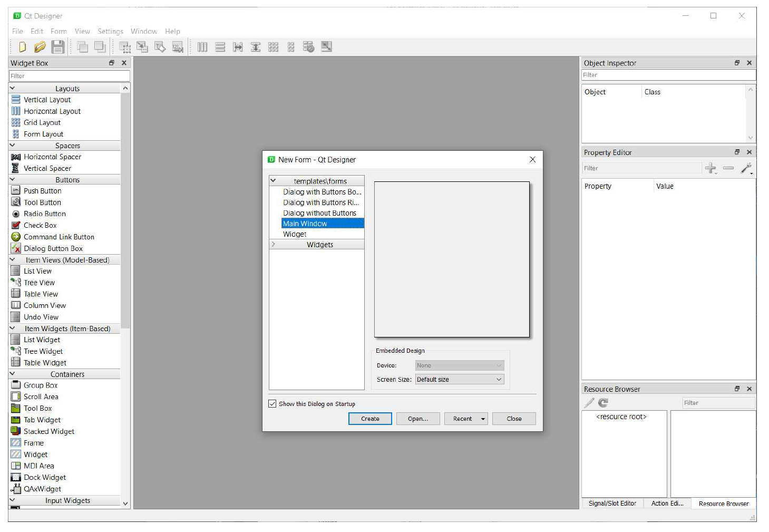This screenshot has width=769, height=532.
Task: Select the Edit Buddies mode icon
Action: click(x=160, y=47)
